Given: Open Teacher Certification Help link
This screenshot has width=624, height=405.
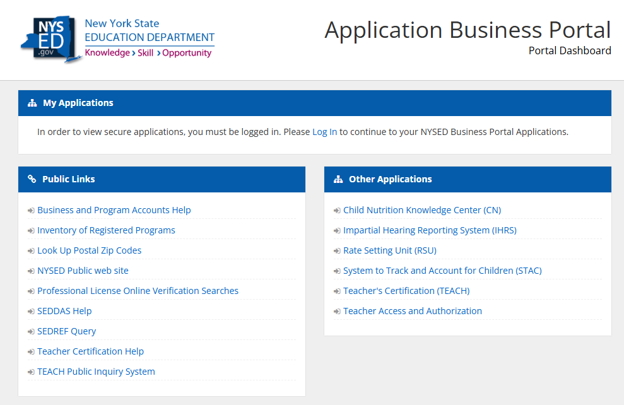Looking at the screenshot, I should point(90,352).
